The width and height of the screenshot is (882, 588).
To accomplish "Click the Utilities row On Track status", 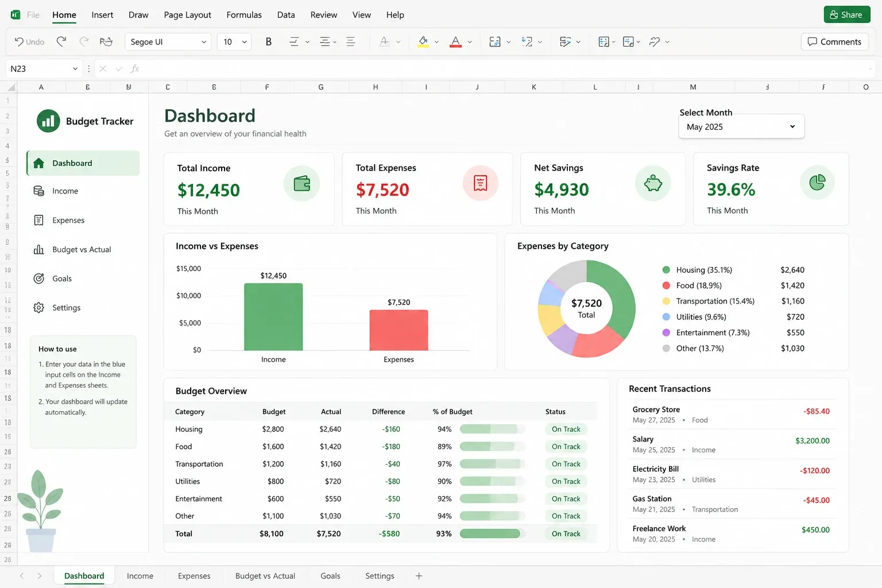I will click(566, 481).
